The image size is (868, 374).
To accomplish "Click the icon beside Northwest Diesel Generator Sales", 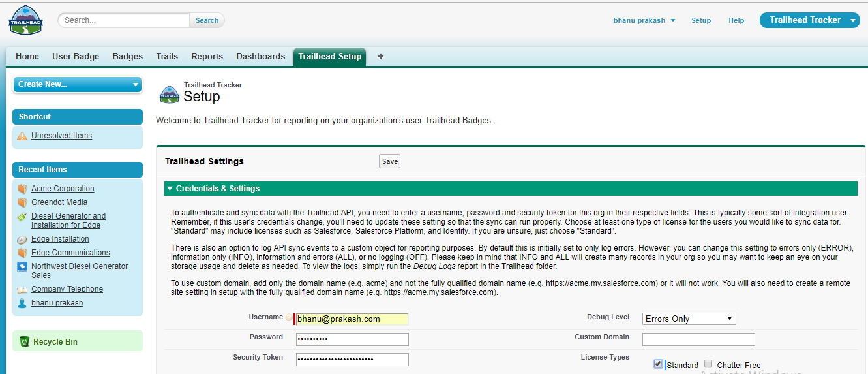I will 22,266.
